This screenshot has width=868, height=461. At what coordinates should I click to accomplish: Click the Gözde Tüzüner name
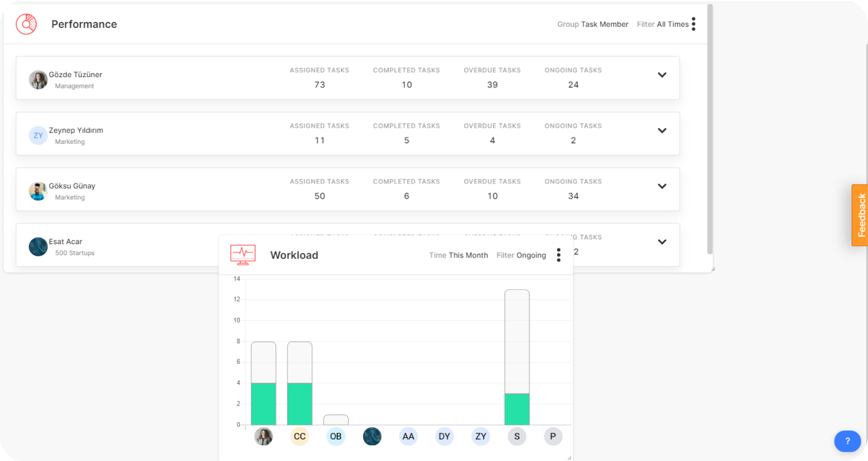(x=75, y=75)
